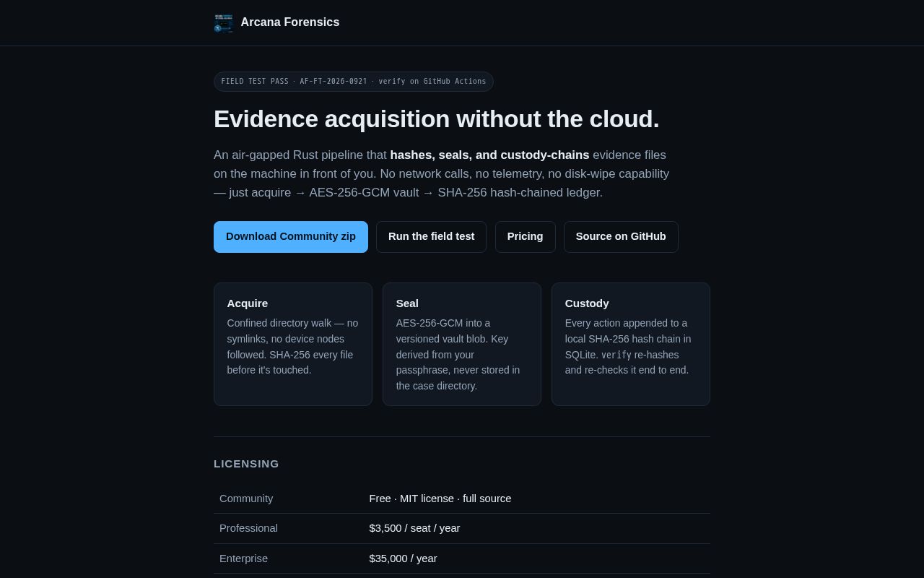
Task: Open the Run the field test button
Action: click(x=432, y=237)
